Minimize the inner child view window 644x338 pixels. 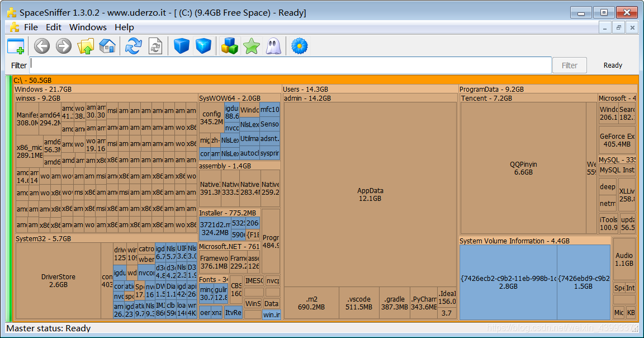pos(604,27)
